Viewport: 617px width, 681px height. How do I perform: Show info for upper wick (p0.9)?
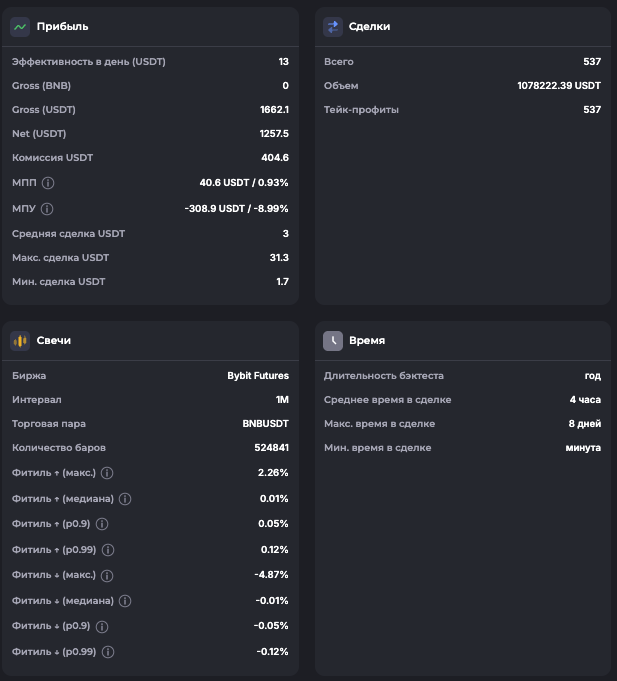(101, 524)
